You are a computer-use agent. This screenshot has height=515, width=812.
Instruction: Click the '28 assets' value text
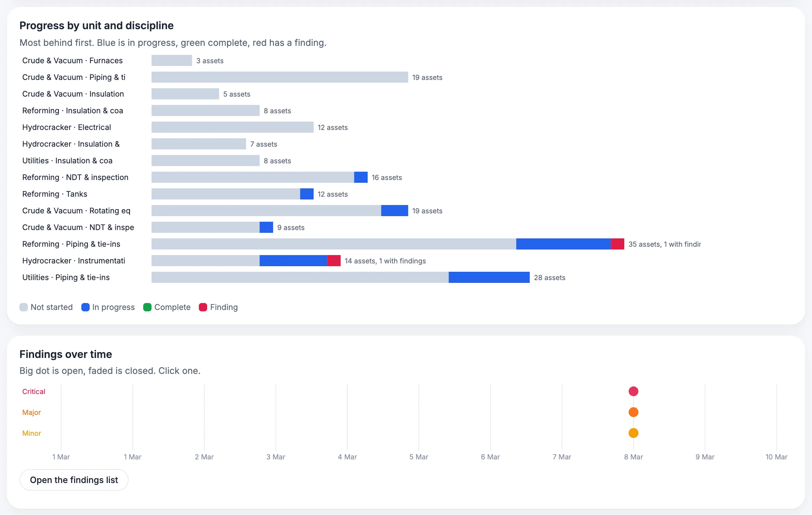pyautogui.click(x=550, y=277)
